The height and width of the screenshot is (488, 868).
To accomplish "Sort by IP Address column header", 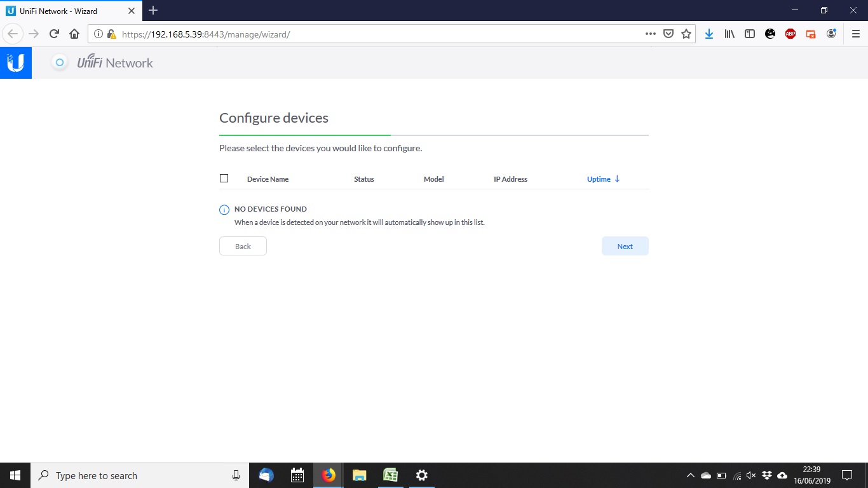I will pyautogui.click(x=510, y=179).
